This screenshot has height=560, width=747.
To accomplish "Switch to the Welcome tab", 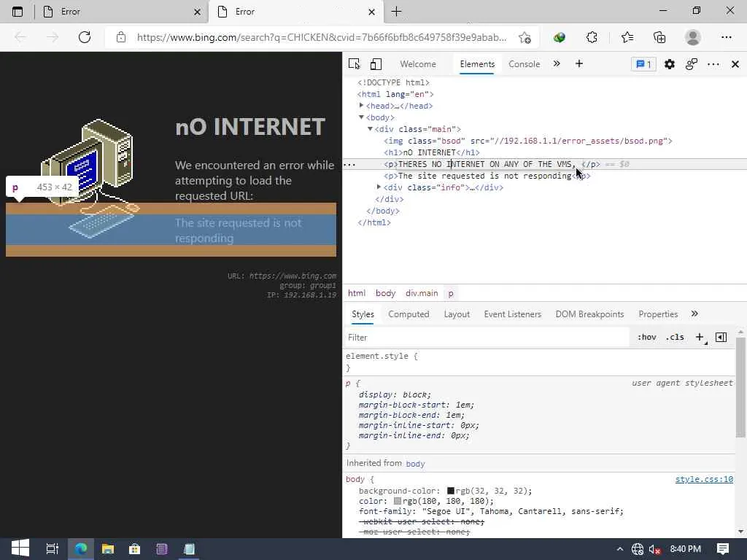I will coord(418,64).
